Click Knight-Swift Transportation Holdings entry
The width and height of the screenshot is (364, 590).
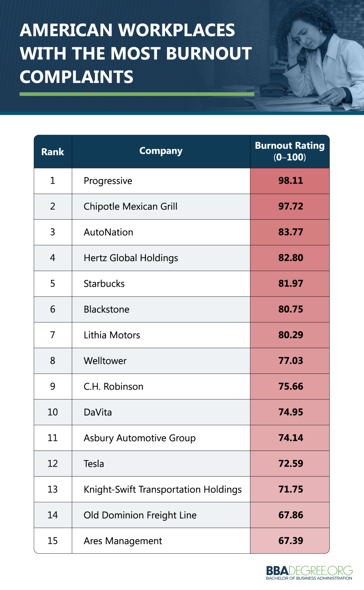point(162,489)
